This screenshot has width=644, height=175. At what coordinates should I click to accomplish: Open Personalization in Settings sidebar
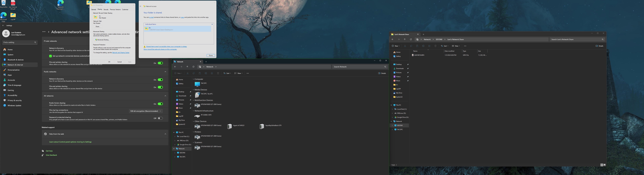20,70
